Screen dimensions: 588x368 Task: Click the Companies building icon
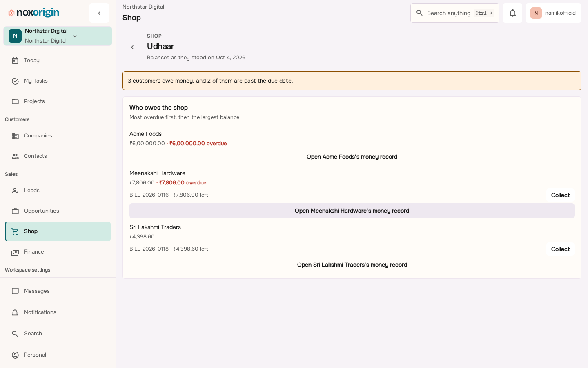pos(15,136)
